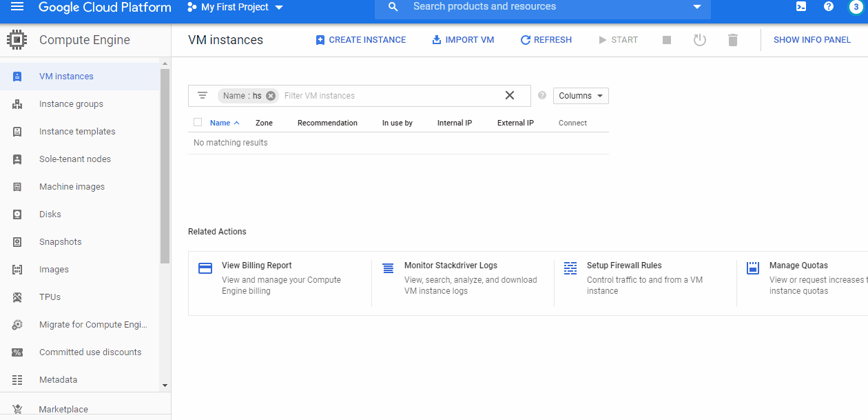Click the Instance templates sidebar icon
This screenshot has height=420, width=868.
point(17,132)
